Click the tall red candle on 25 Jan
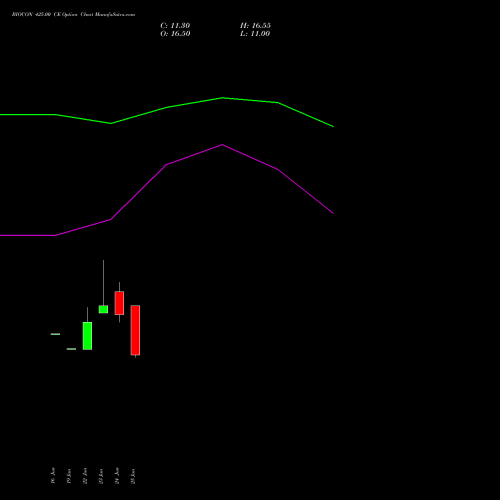This screenshot has height=500, width=500. coord(135,330)
